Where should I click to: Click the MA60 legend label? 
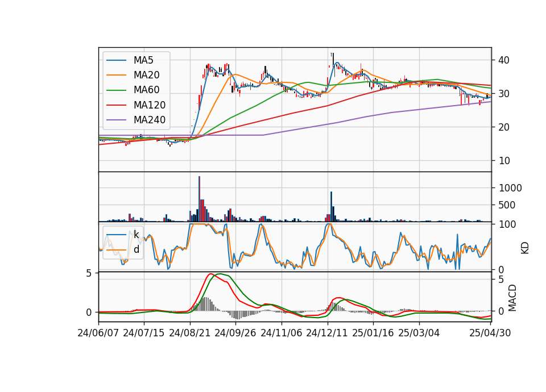tap(147, 90)
